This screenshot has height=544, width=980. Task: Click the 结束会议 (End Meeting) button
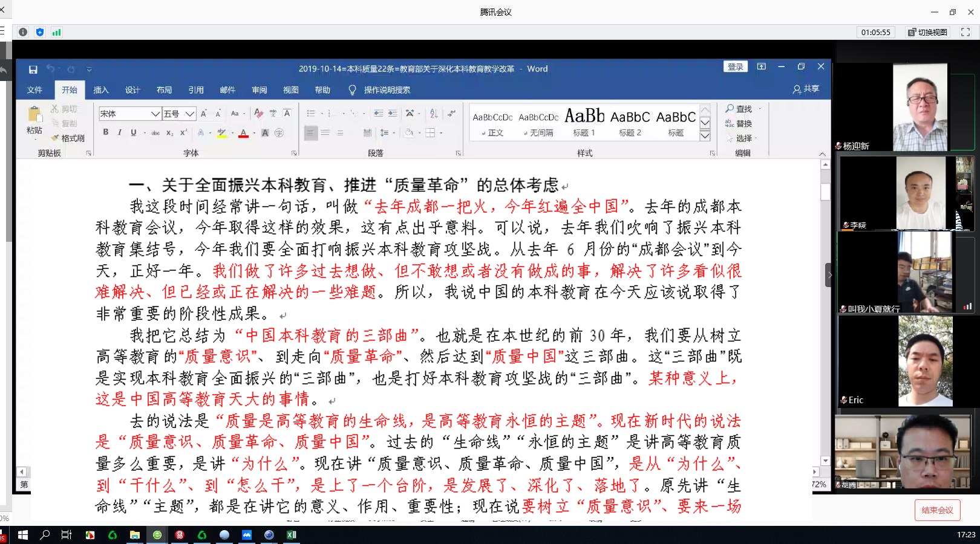pyautogui.click(x=937, y=510)
